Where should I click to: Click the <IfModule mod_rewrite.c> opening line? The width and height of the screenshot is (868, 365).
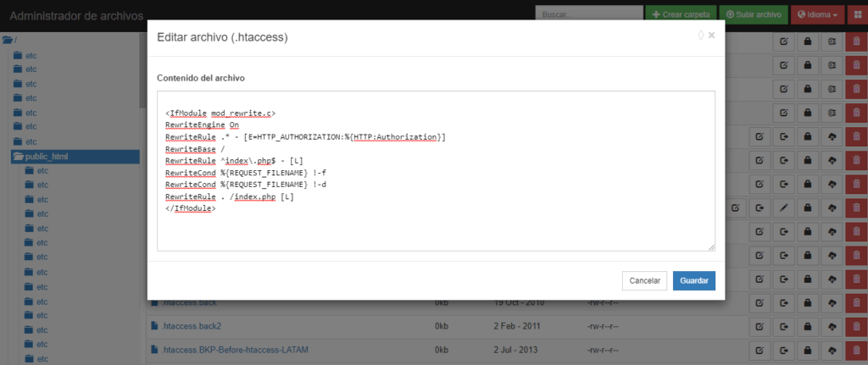coord(220,113)
